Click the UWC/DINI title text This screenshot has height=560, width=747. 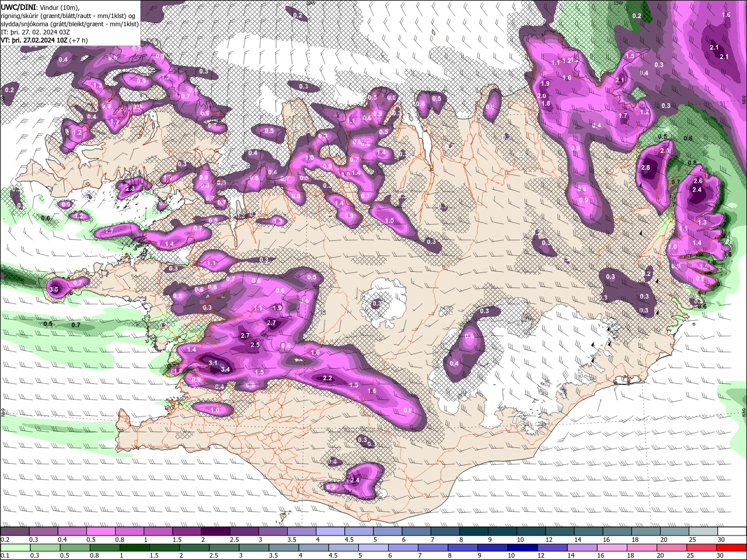point(18,6)
